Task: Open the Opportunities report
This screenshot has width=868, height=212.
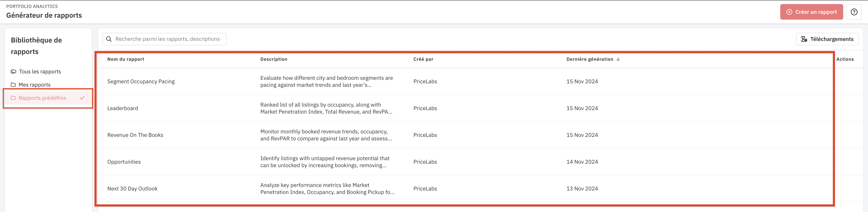Action: pos(124,162)
